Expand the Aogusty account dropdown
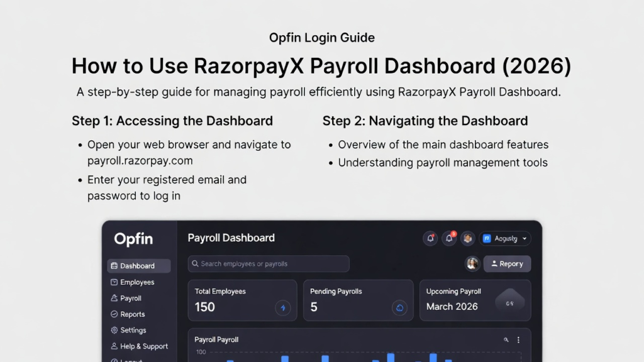 pyautogui.click(x=506, y=238)
